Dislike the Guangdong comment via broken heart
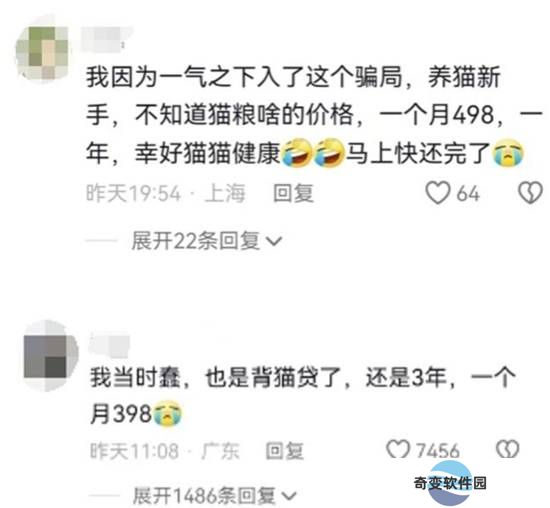The width and height of the screenshot is (550, 508). pyautogui.click(x=507, y=449)
